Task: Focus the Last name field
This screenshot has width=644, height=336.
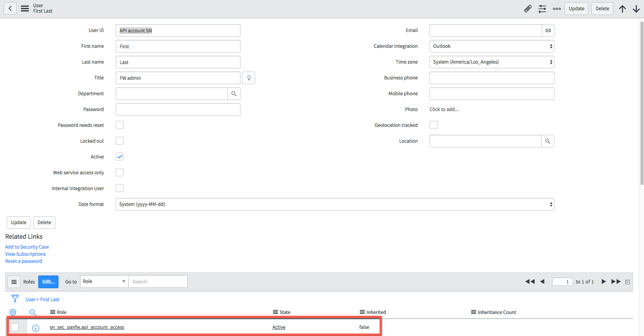Action: [x=178, y=62]
